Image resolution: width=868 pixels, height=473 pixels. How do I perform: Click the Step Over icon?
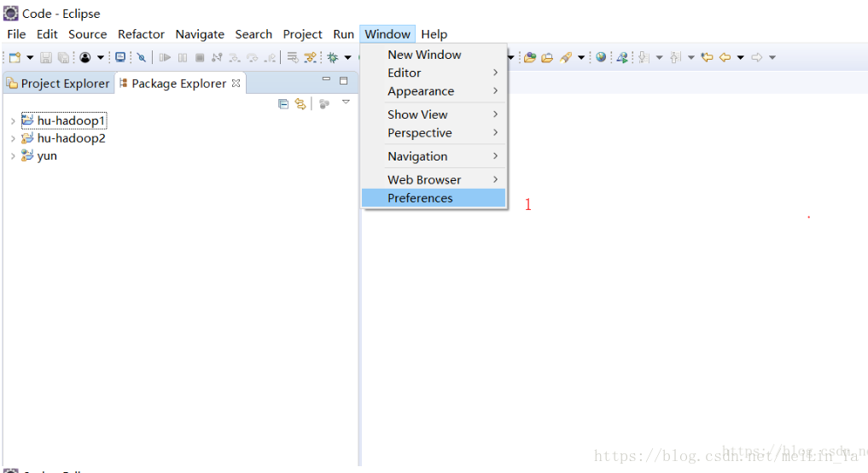pos(253,57)
